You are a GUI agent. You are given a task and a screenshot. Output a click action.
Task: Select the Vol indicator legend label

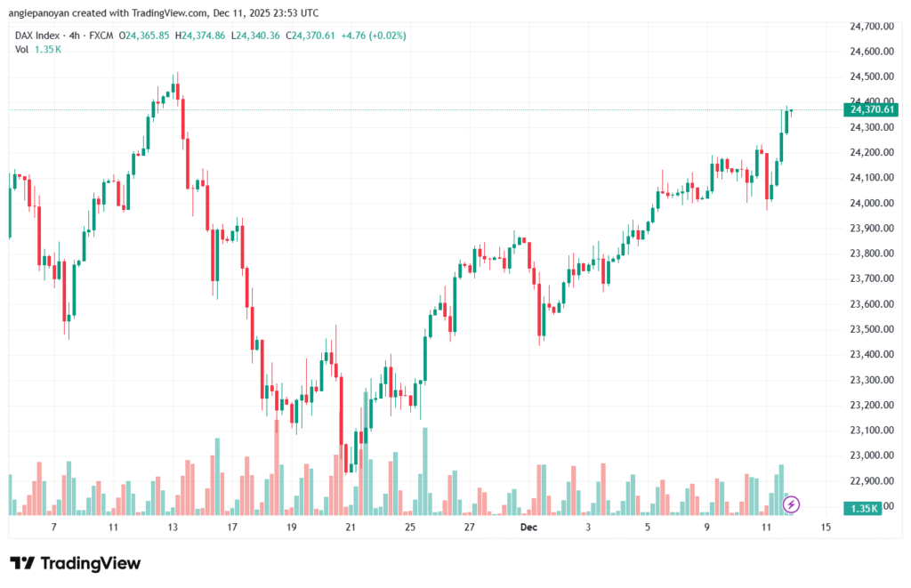tap(21, 49)
